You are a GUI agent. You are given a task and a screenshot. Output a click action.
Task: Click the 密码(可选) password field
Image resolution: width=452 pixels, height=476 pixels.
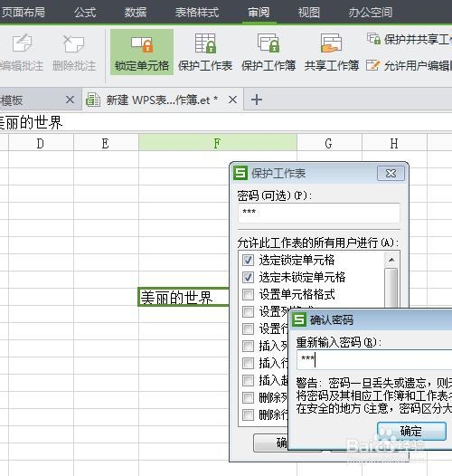319,213
